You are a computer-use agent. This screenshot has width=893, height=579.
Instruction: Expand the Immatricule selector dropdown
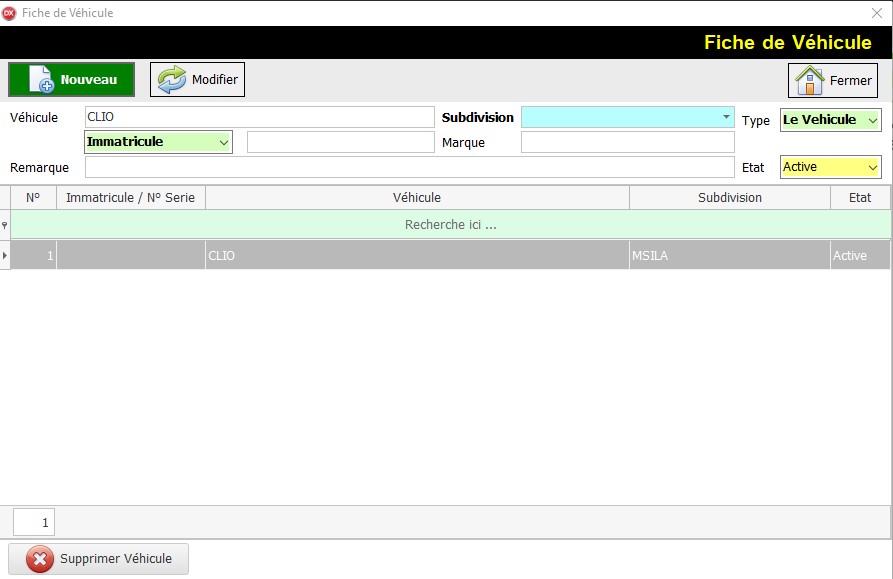coord(222,142)
